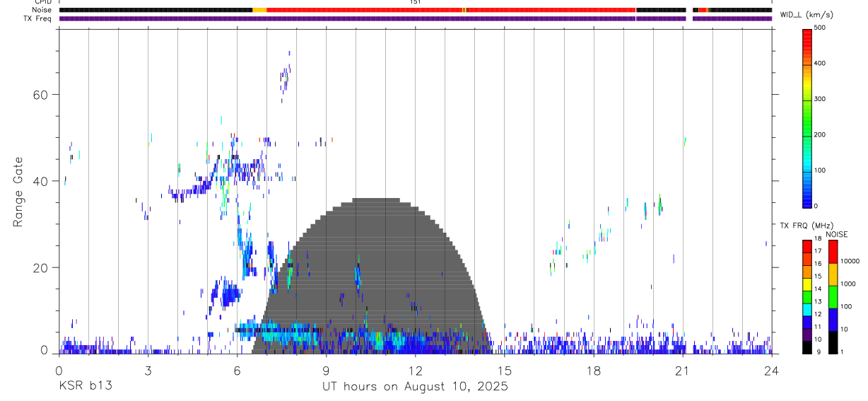Click the "UT hours on August 10, 2025" axis title
Image resolution: width=868 pixels, height=401 pixels.
pyautogui.click(x=415, y=387)
